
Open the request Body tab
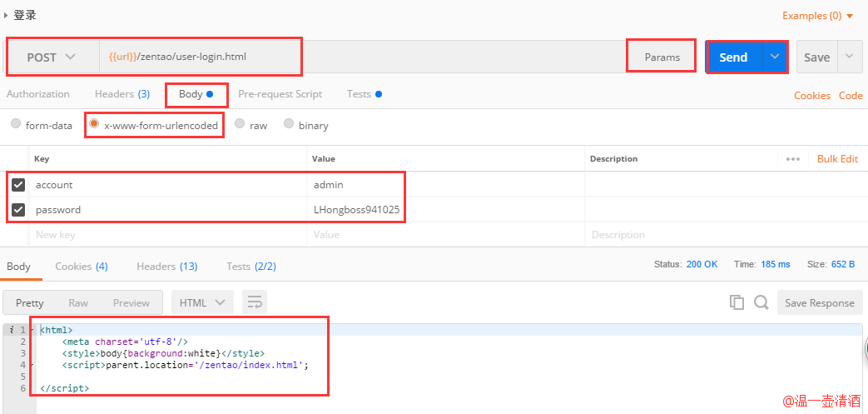point(196,94)
